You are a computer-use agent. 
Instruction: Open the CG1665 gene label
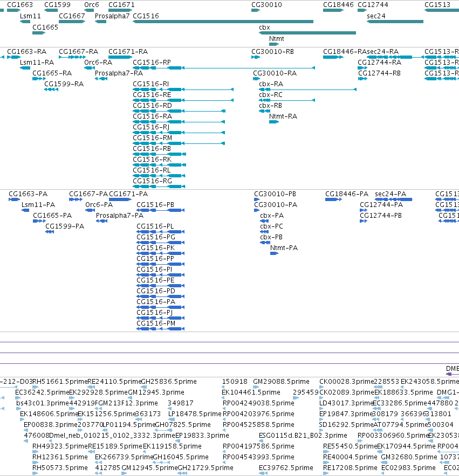click(x=45, y=27)
